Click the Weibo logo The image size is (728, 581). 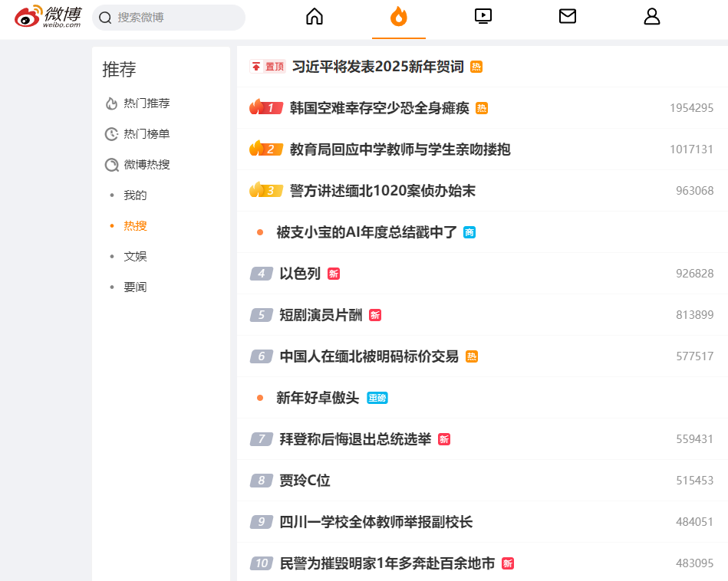[48, 17]
